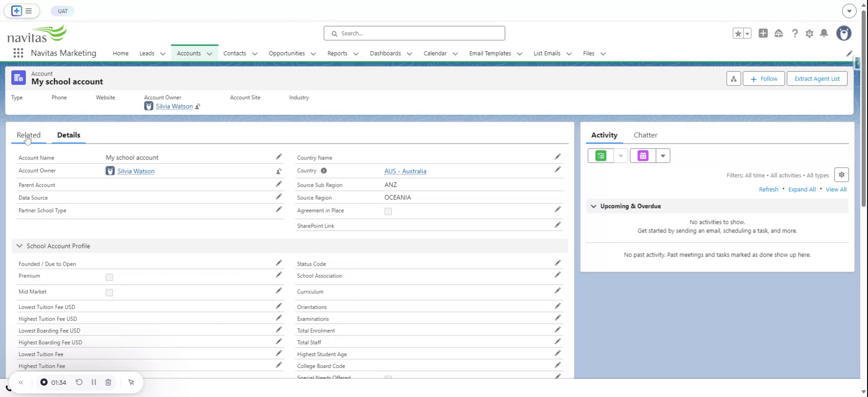Image resolution: width=868 pixels, height=397 pixels.
Task: Open the Guidance Center cloud icon
Action: pyautogui.click(x=779, y=33)
